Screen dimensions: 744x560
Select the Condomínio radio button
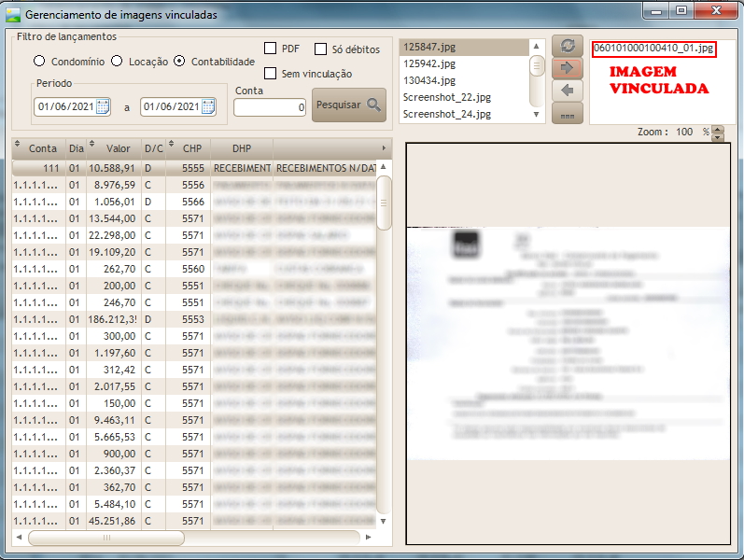coord(39,62)
